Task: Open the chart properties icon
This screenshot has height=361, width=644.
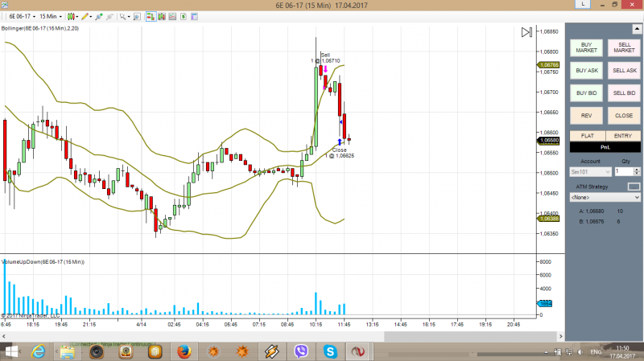Action: click(194, 16)
